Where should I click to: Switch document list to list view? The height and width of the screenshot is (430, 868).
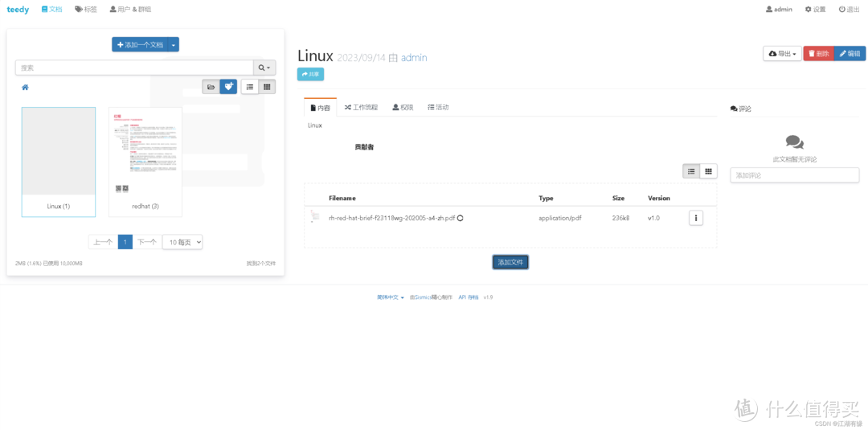pos(250,87)
